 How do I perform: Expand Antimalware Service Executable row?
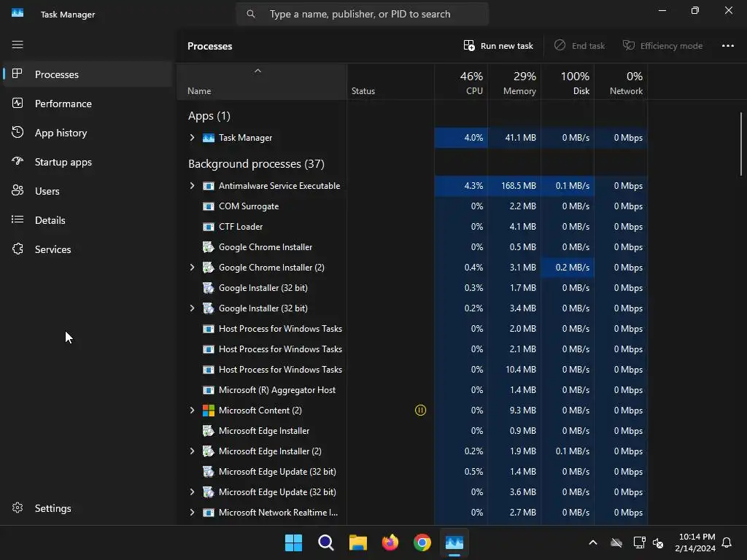click(192, 186)
